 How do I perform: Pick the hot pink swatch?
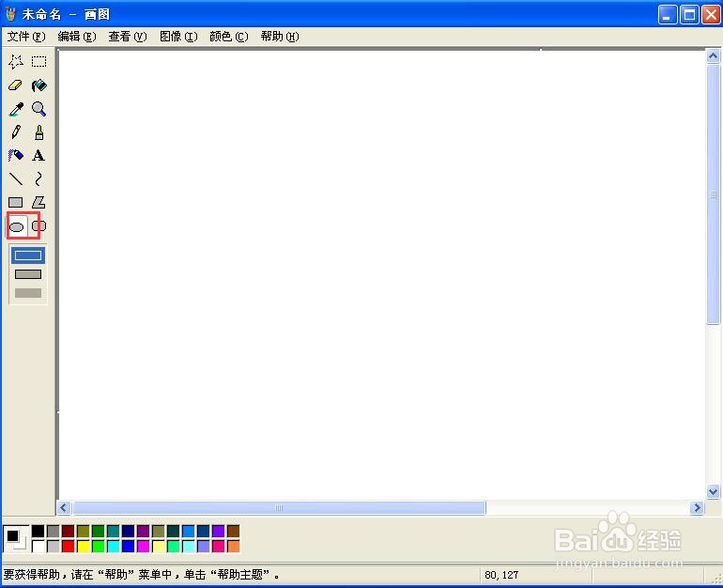[x=219, y=547]
